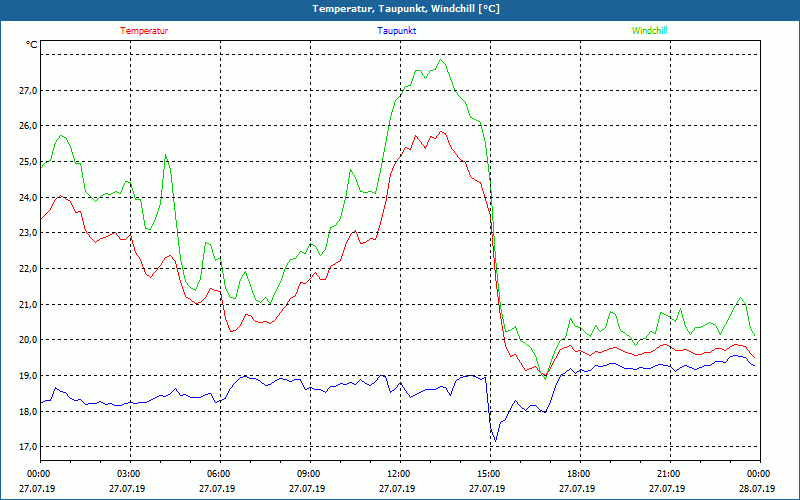This screenshot has height=500, width=800.
Task: Click the 15:00 time axis label
Action: (487, 474)
